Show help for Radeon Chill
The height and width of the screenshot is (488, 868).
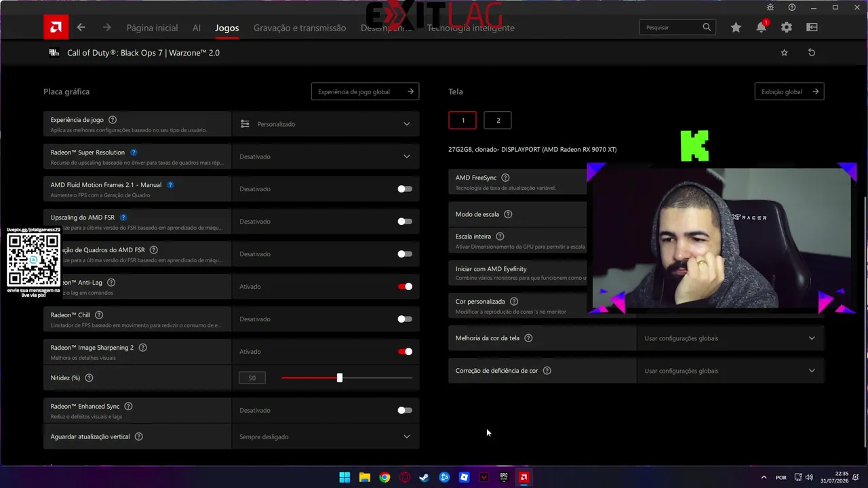99,315
